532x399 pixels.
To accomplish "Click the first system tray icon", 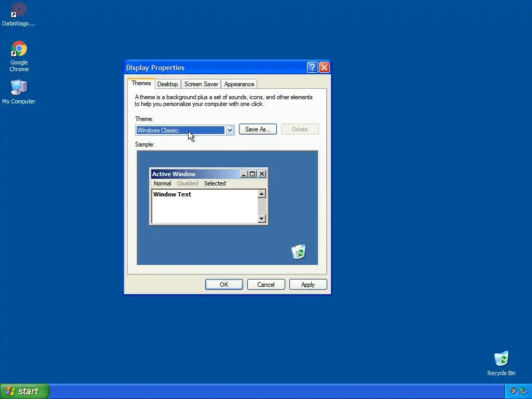I will [514, 391].
